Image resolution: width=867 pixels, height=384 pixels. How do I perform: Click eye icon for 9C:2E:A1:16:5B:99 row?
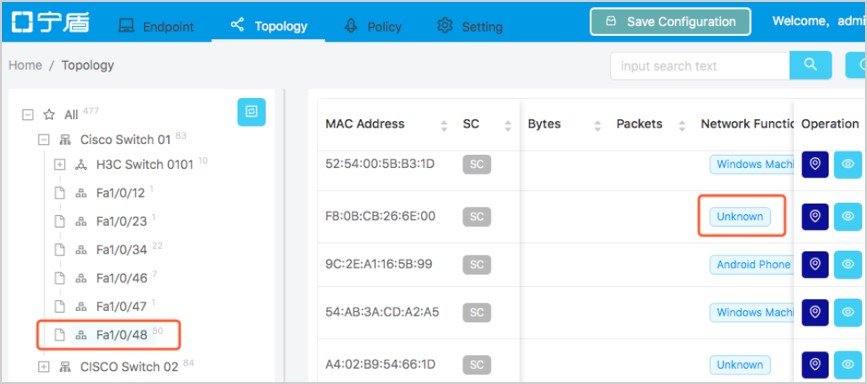[848, 264]
